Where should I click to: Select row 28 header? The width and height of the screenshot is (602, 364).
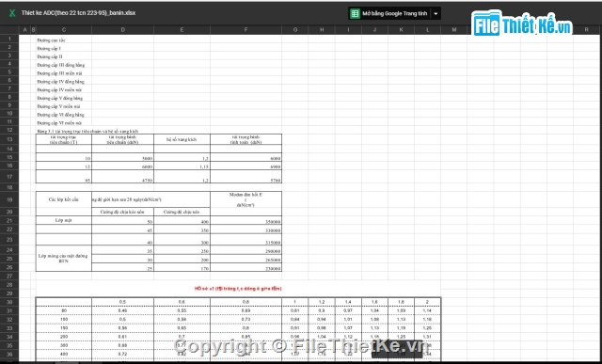tap(9, 285)
